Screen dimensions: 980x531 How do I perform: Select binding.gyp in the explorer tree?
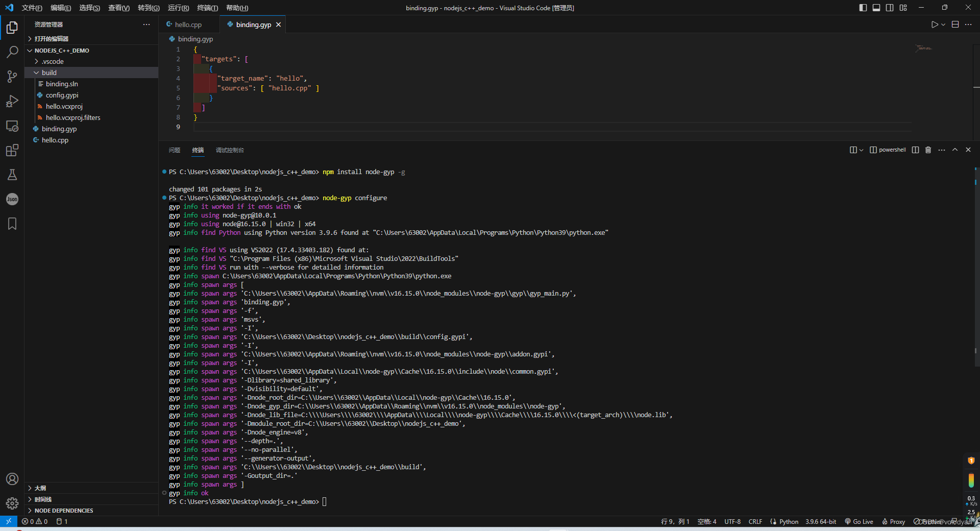(x=92, y=129)
